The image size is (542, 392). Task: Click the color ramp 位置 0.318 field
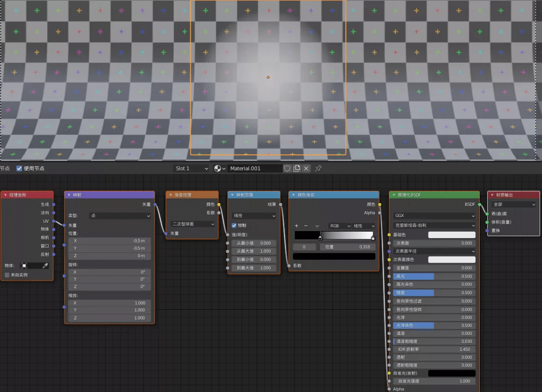[x=347, y=247]
